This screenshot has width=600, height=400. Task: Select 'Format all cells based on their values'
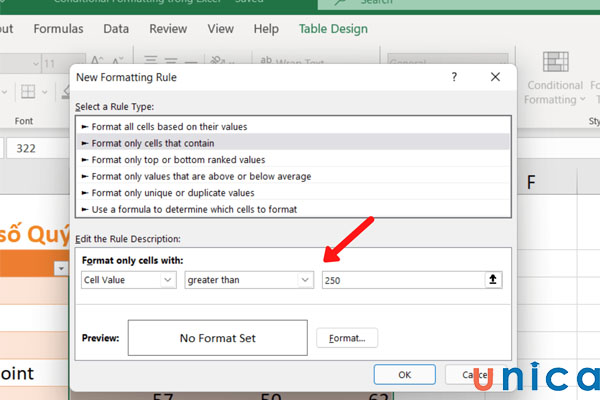169,127
